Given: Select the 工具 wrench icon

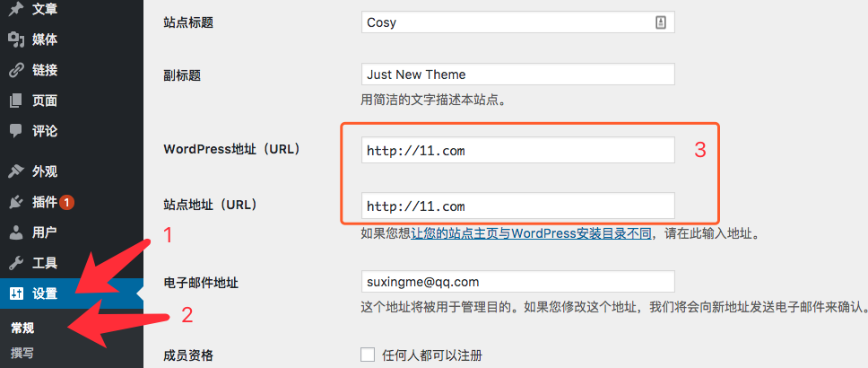Looking at the screenshot, I should pyautogui.click(x=16, y=263).
